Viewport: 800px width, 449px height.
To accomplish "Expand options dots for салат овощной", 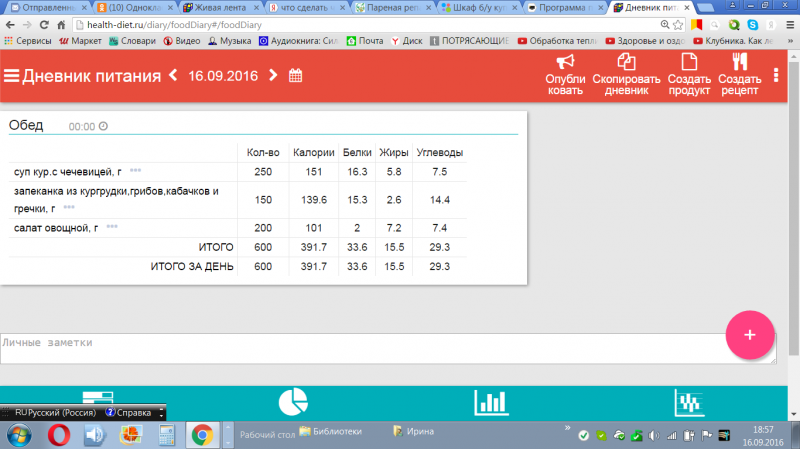I will (112, 228).
